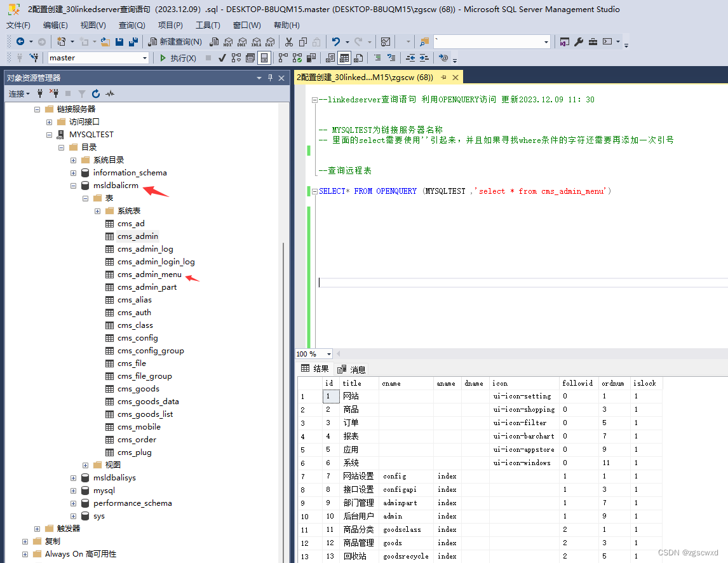Click the Find in Files icon
The width and height of the screenshot is (728, 563).
(424, 42)
